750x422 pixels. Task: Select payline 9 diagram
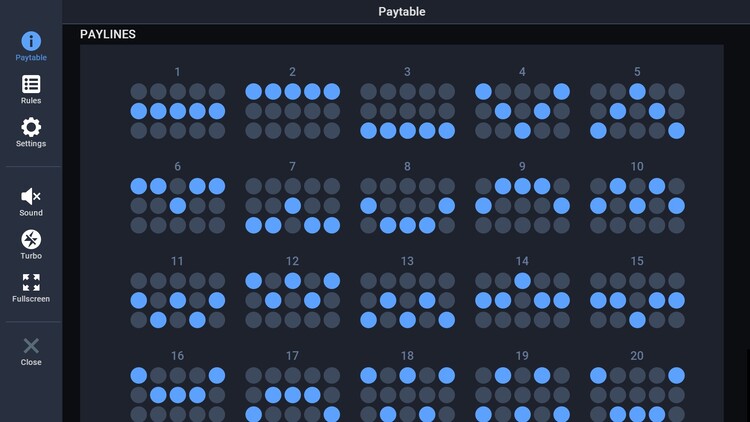click(522, 205)
